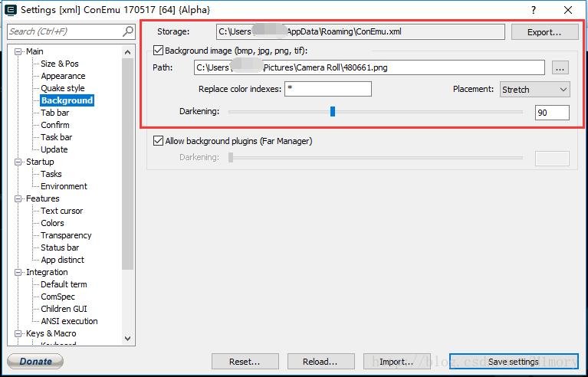The image size is (588, 377).
Task: Click the Donate button
Action: pyautogui.click(x=35, y=362)
